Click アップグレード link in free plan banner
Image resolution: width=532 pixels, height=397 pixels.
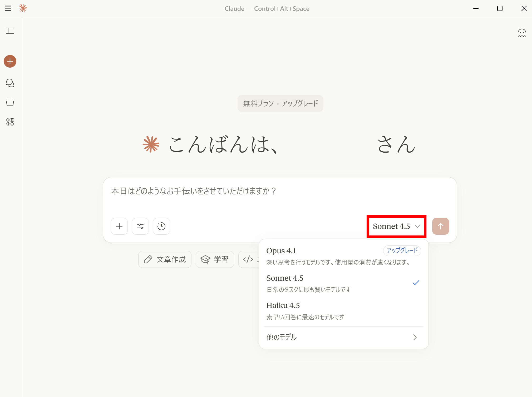[300, 103]
